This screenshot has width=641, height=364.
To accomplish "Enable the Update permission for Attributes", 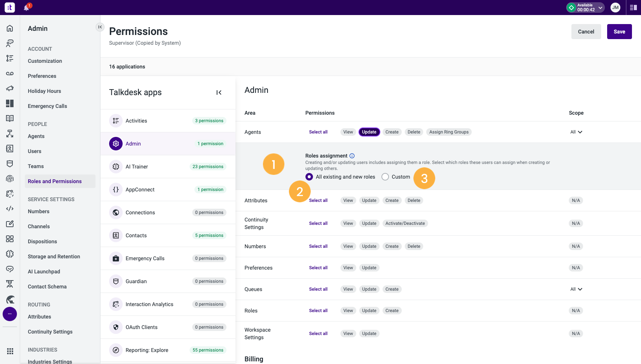I will [369, 200].
